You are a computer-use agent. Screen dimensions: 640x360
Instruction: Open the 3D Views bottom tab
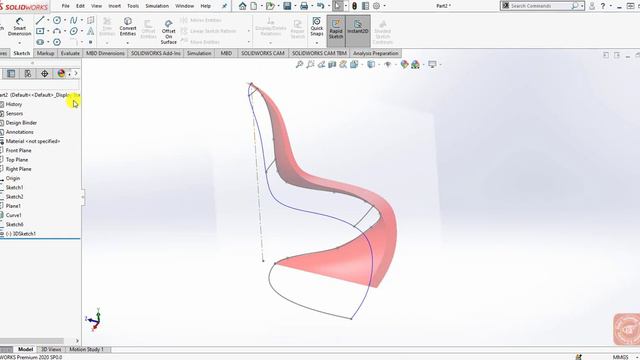(51, 349)
